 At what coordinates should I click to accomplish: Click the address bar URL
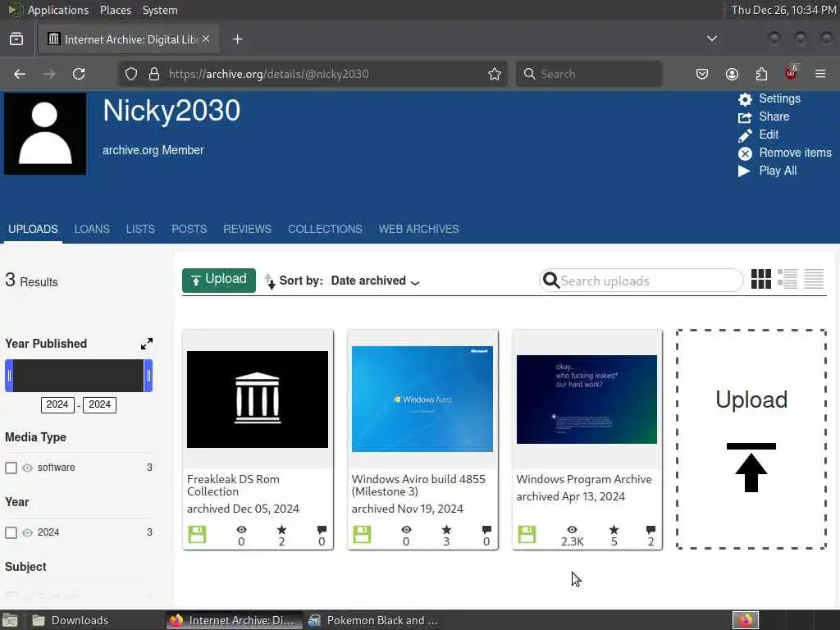[x=269, y=74]
